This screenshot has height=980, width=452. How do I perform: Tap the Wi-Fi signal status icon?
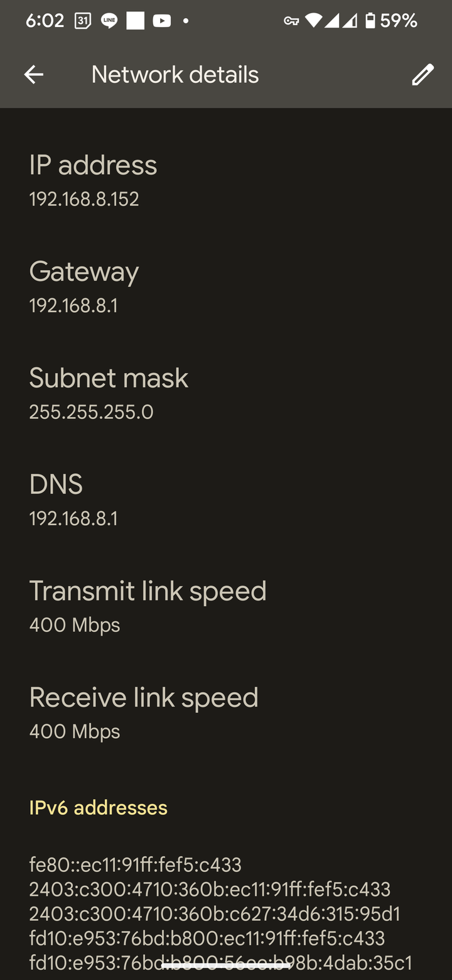point(313,21)
